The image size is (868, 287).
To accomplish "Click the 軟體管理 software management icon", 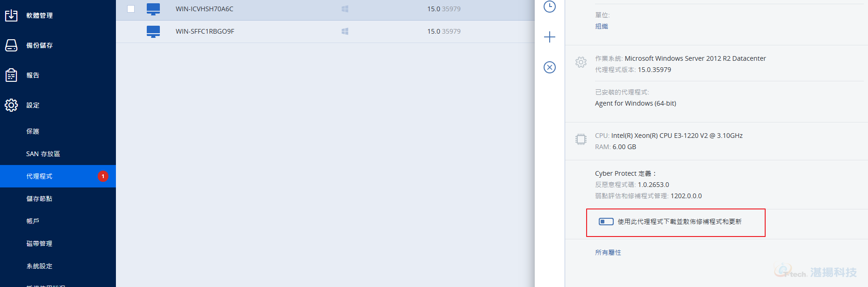I will click(x=11, y=15).
